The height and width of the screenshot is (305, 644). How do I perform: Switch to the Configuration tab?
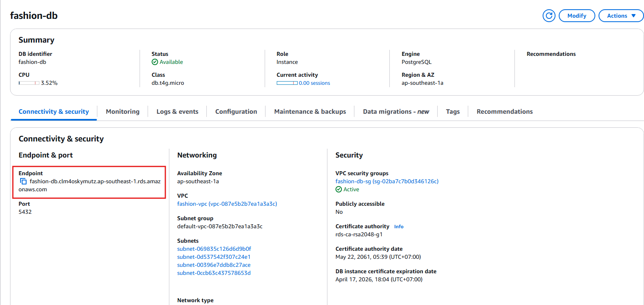pyautogui.click(x=236, y=112)
